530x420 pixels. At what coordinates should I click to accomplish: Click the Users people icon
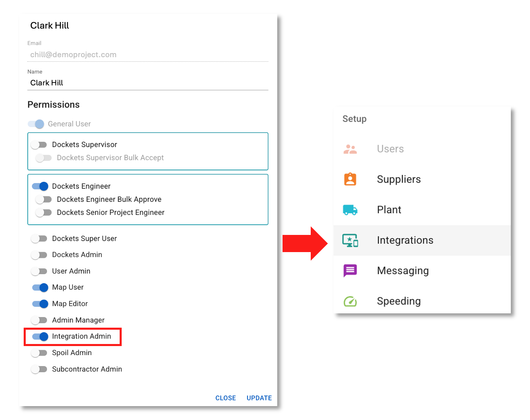(350, 149)
